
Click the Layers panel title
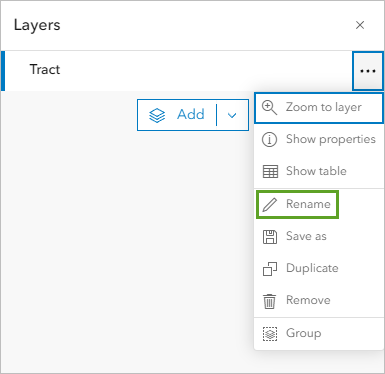coord(37,25)
